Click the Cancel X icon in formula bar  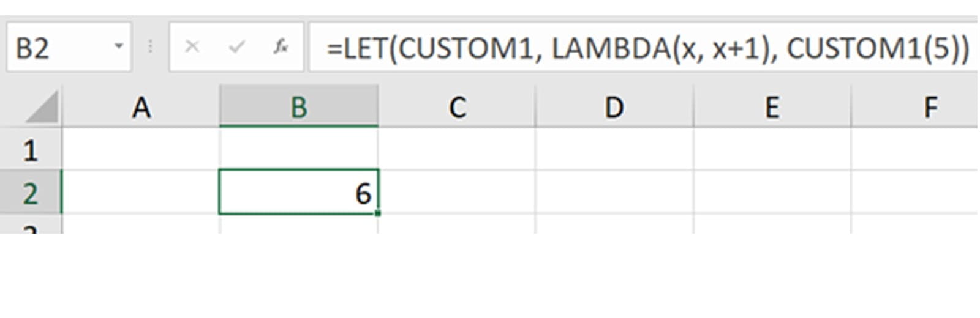[x=192, y=46]
